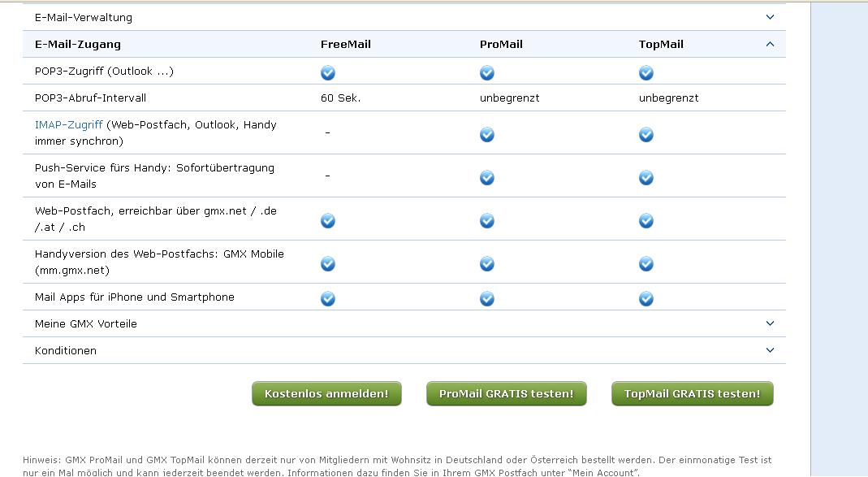Screen dimensions: 868x477
Task: Click ProMail checkmark in IMAP-Zugriff row
Action: tap(487, 135)
